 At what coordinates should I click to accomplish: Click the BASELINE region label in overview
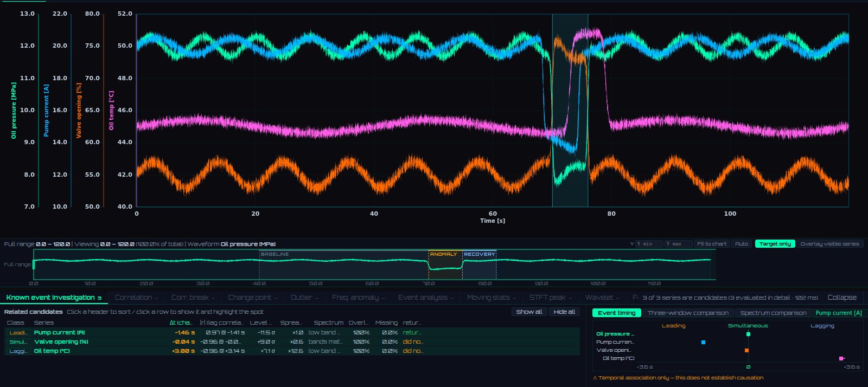tap(275, 254)
